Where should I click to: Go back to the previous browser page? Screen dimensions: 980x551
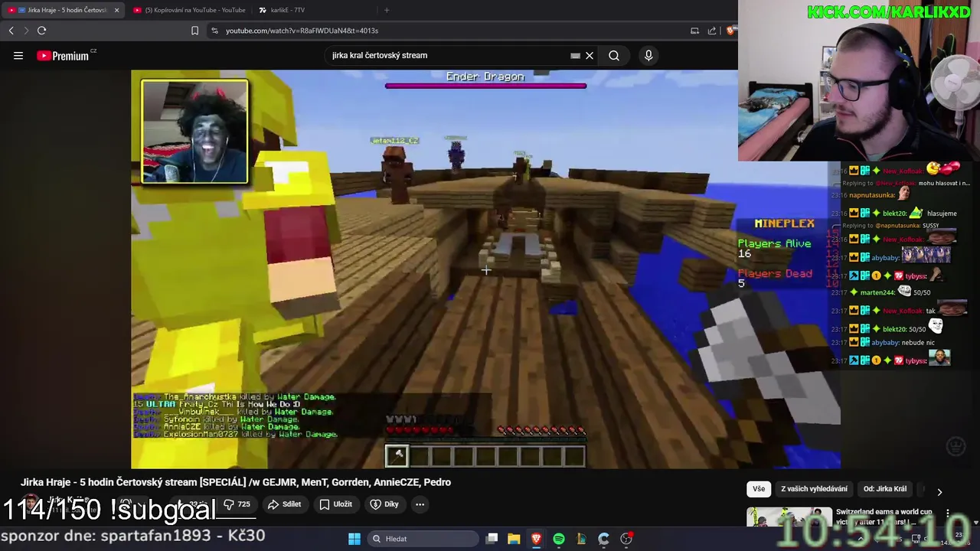tap(11, 31)
